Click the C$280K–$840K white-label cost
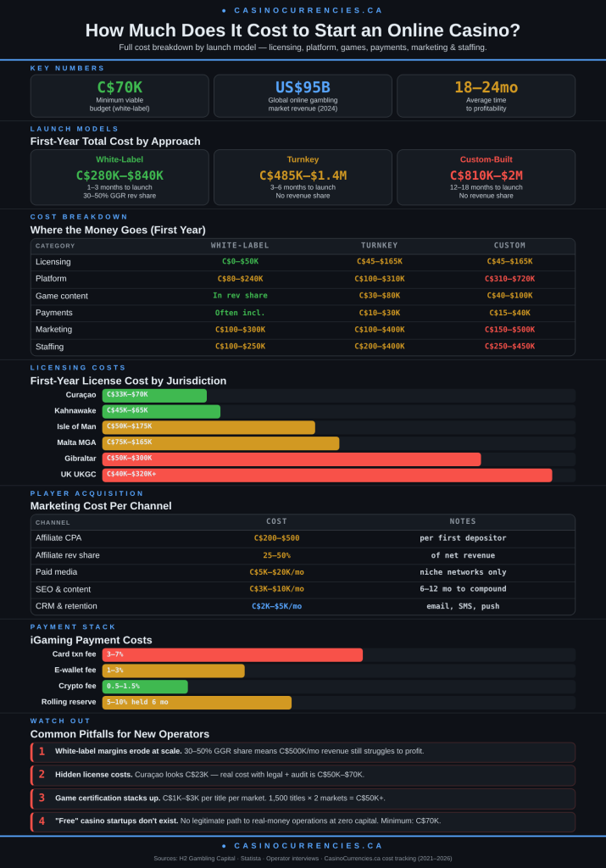Viewport: 606px width, 868px height. coord(120,175)
